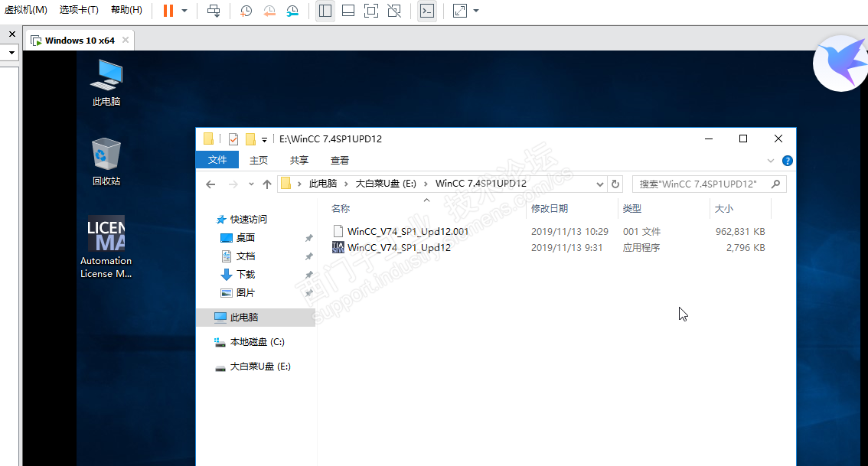This screenshot has height=466, width=868.
Task: Open the recent locations dropdown arrow
Action: tap(251, 184)
